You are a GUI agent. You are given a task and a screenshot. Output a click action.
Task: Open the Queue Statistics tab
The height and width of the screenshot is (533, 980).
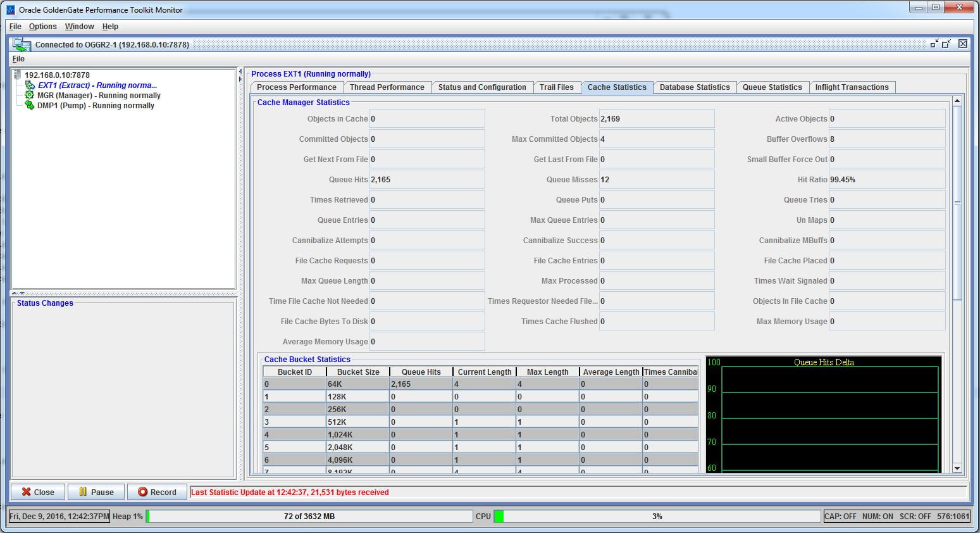click(x=772, y=87)
